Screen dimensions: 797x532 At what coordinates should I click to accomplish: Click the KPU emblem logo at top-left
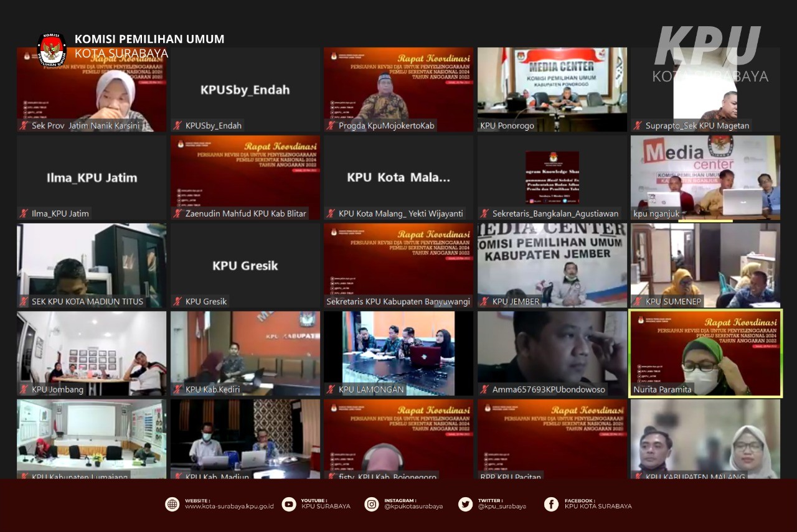pyautogui.click(x=52, y=50)
